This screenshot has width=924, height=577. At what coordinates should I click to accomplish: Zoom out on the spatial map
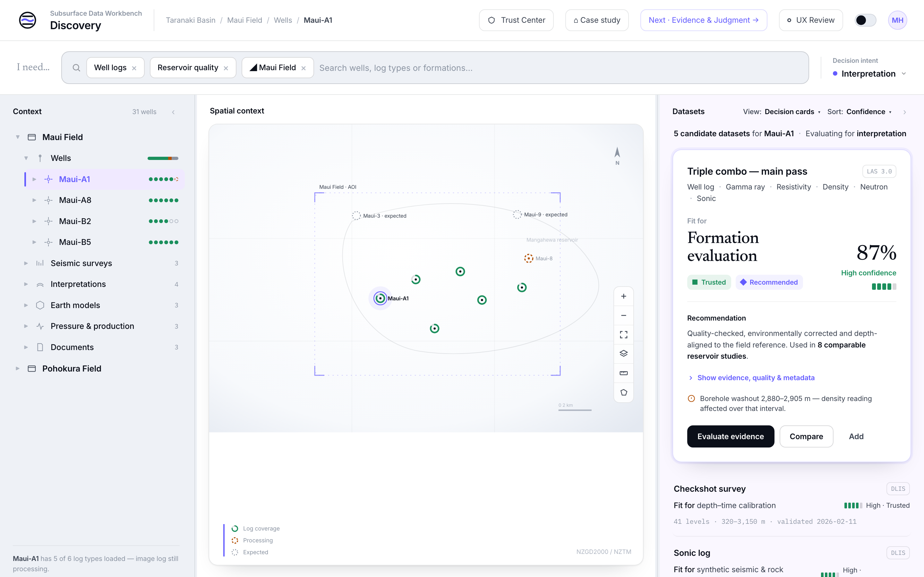[623, 316]
